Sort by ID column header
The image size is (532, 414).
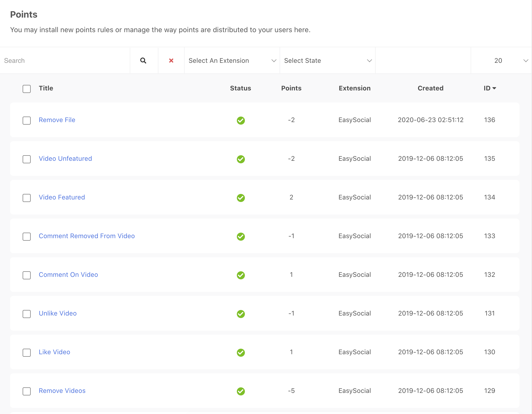click(x=490, y=88)
